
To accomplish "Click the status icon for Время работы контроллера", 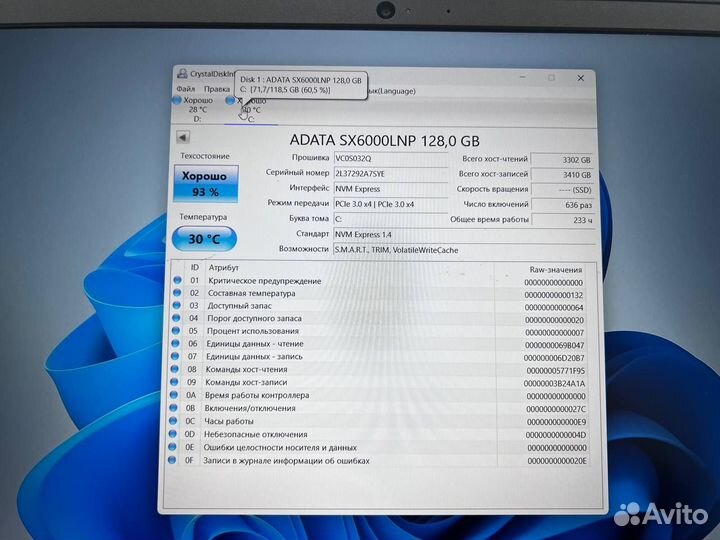I will point(174,394).
